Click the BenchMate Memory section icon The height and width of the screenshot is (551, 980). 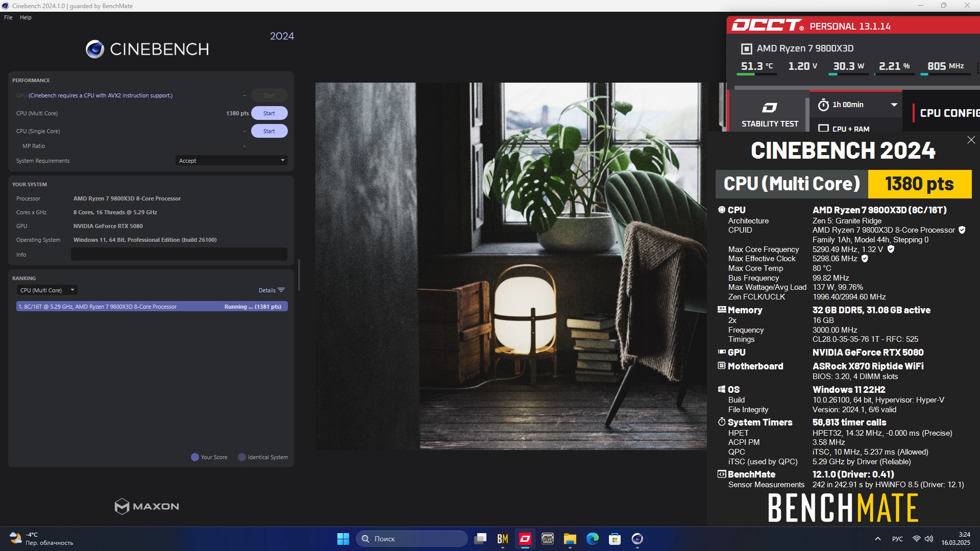point(722,310)
